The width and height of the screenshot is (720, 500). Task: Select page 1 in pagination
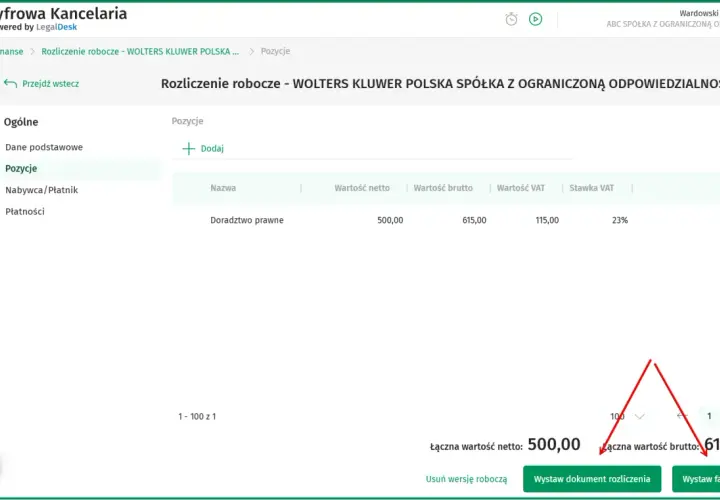pos(709,416)
